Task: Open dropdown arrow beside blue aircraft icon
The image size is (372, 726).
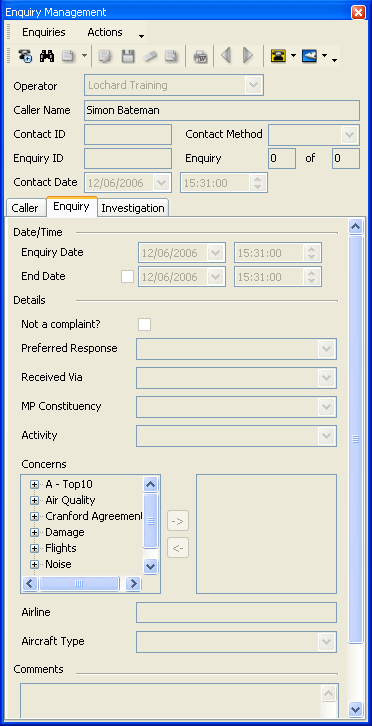Action: (x=325, y=56)
